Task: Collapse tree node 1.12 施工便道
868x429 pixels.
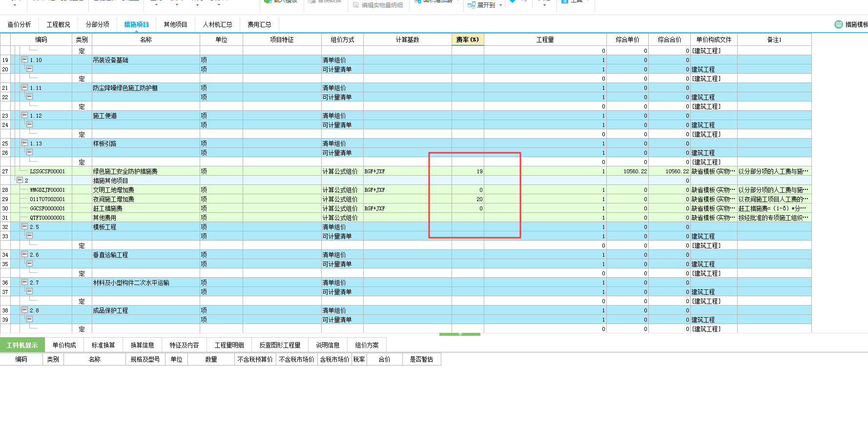Action: (24, 115)
